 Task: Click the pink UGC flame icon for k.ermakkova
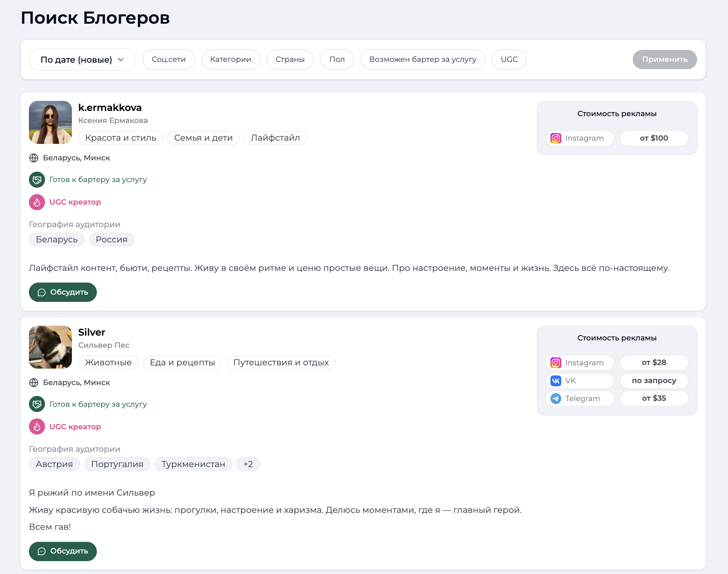(37, 202)
